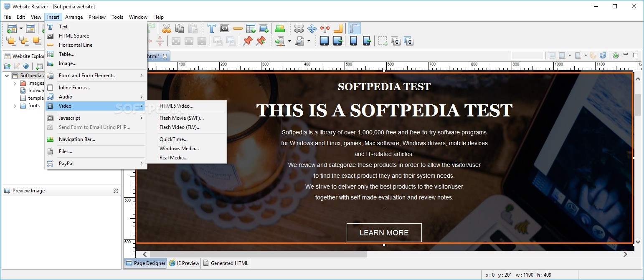Click the new page toolbar icon
The height and width of the screenshot is (280, 644).
[x=12, y=28]
